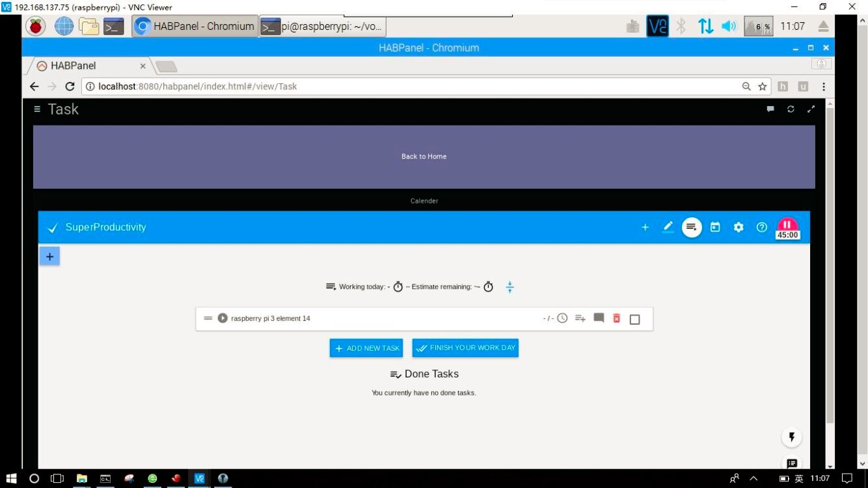The width and height of the screenshot is (868, 488).
Task: Click the zoom magnifier icon in the address bar
Action: [x=746, y=87]
